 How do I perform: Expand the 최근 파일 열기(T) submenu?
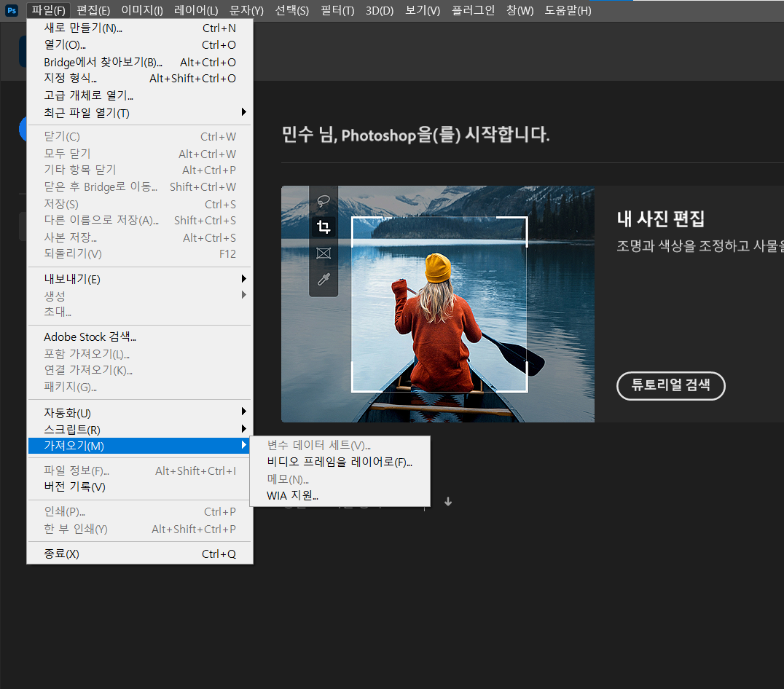(140, 113)
